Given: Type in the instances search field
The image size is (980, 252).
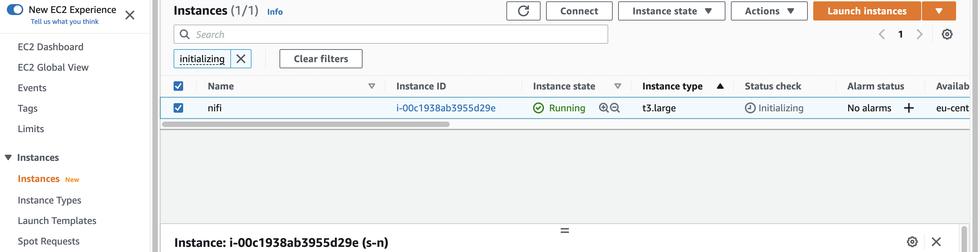Looking at the screenshot, I should tap(391, 34).
